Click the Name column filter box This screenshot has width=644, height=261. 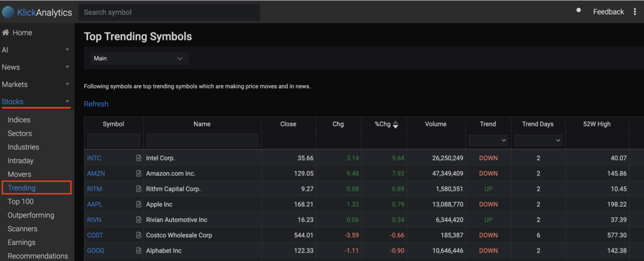[x=202, y=140]
